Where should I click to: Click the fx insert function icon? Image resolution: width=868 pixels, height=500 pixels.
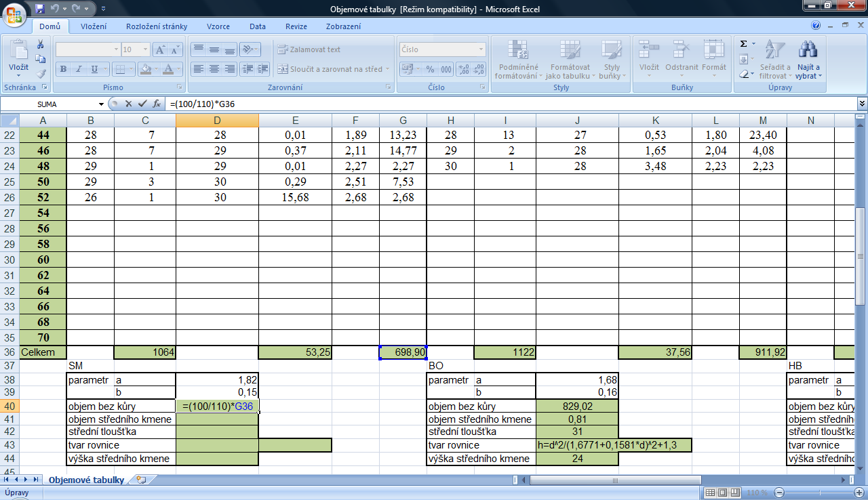pyautogui.click(x=157, y=104)
